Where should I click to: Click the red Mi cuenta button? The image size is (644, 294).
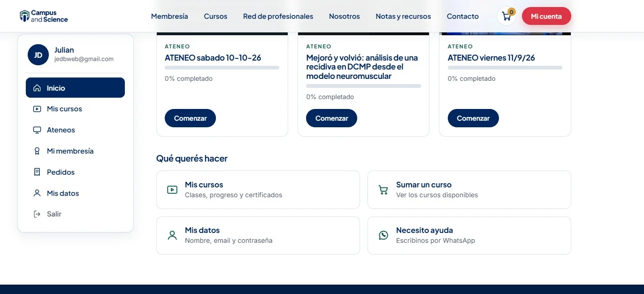tap(546, 16)
